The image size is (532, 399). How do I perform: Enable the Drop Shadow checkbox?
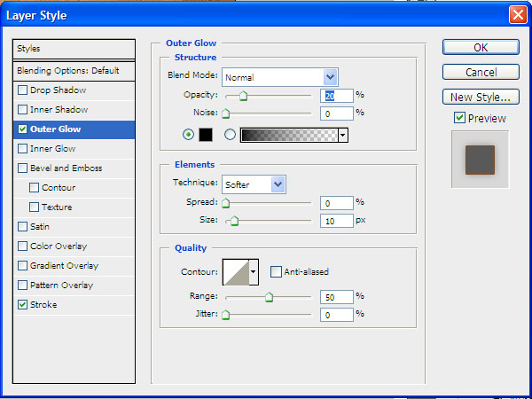(22, 90)
